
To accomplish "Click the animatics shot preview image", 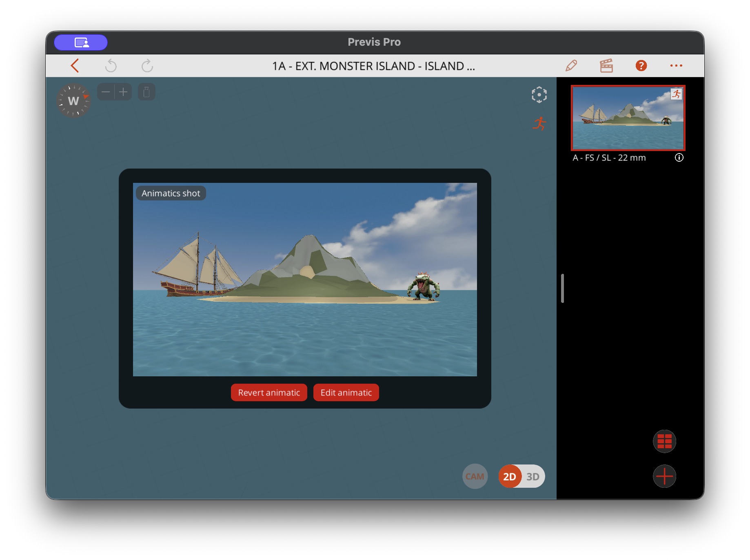I will point(305,280).
